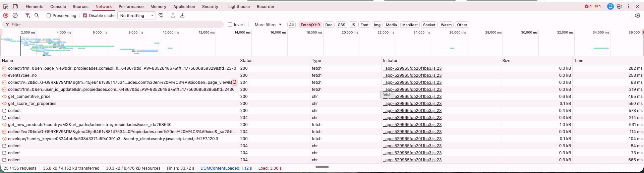Switch to the Console tab

coord(58,6)
